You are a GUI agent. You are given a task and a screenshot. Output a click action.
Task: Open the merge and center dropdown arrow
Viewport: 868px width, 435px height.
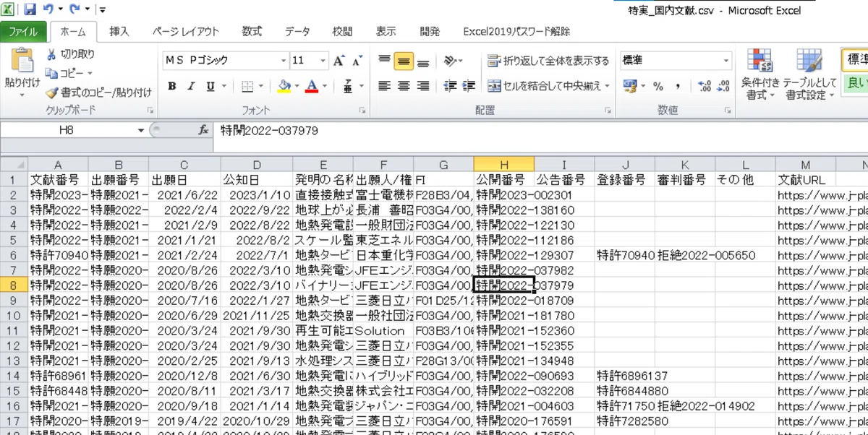pyautogui.click(x=608, y=86)
